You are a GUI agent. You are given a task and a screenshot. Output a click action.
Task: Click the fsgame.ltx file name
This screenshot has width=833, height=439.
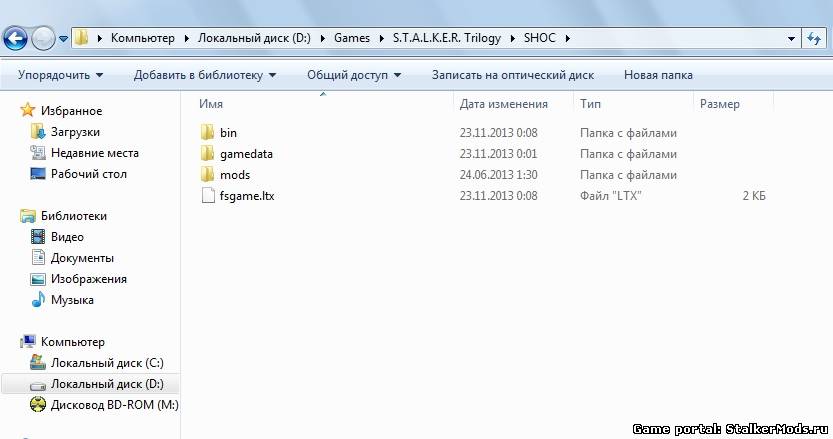click(247, 196)
